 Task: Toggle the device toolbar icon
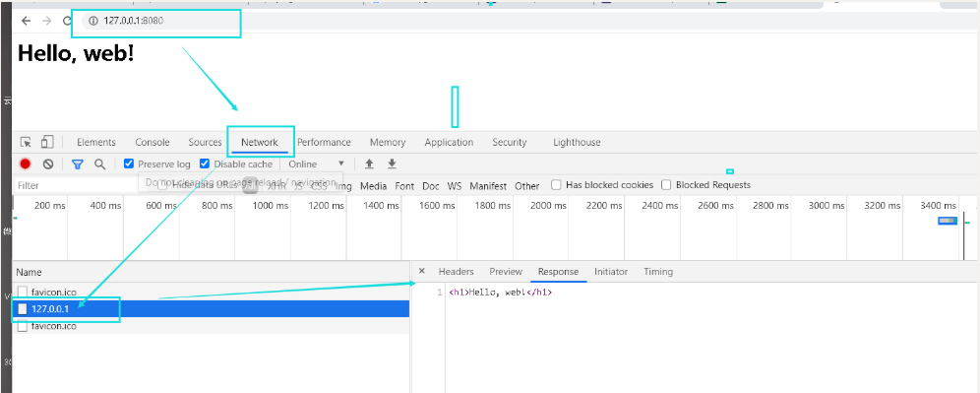pyautogui.click(x=47, y=142)
